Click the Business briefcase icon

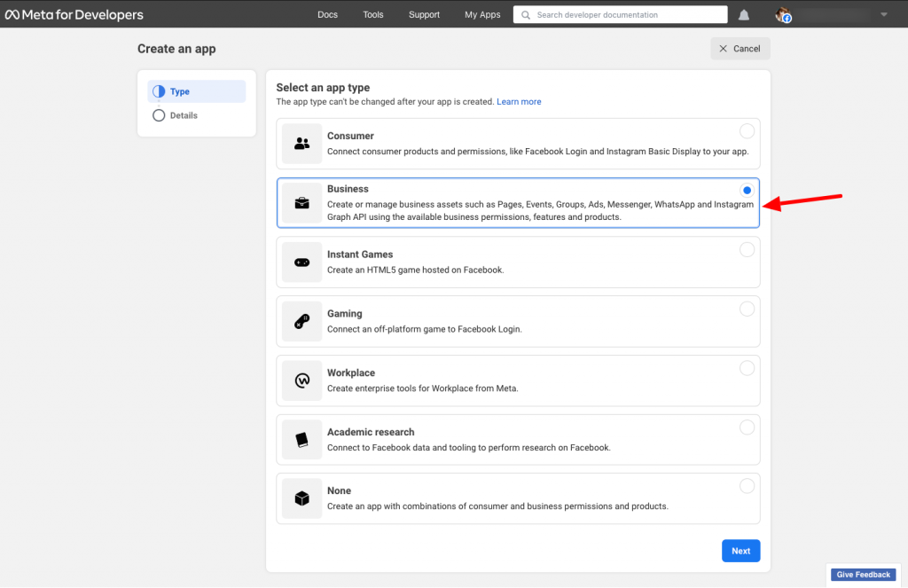pos(301,203)
